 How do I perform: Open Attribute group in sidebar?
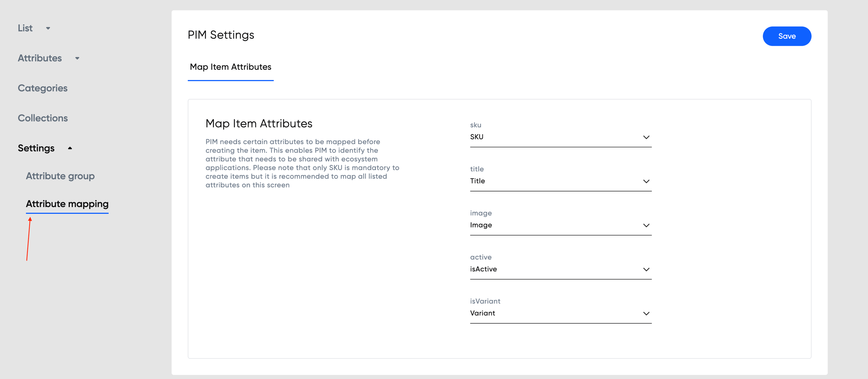click(x=60, y=176)
